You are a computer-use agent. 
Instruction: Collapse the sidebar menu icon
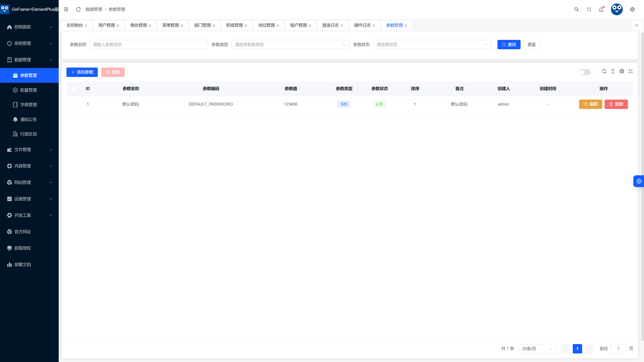point(66,9)
